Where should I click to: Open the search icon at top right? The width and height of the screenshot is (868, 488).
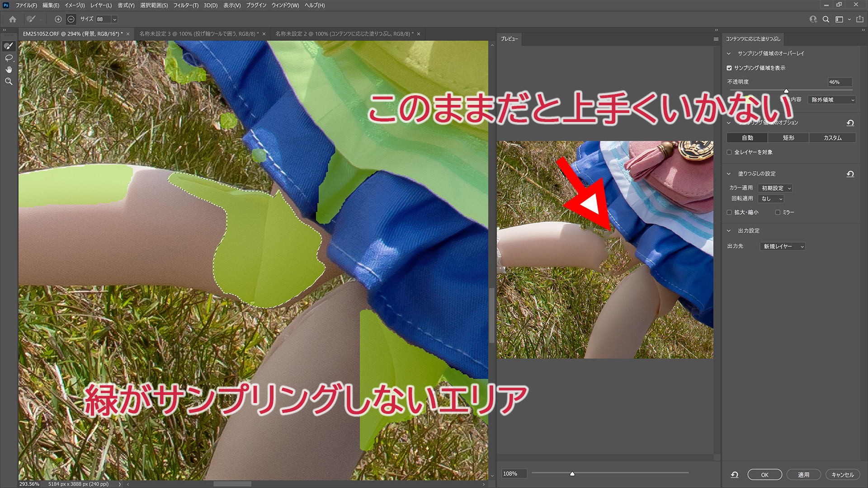coord(826,19)
